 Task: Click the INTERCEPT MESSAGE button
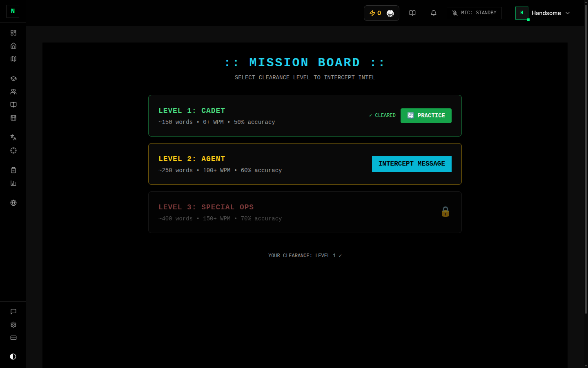412,164
